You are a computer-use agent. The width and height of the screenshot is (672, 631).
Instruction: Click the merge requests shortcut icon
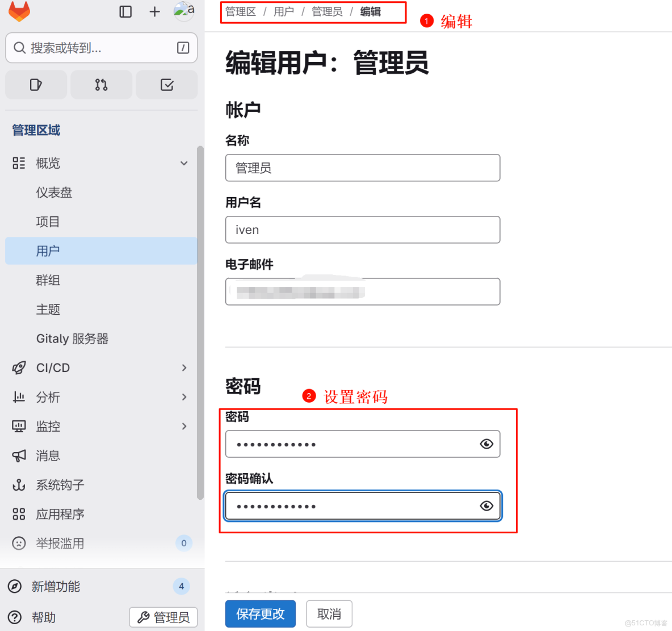(x=101, y=84)
